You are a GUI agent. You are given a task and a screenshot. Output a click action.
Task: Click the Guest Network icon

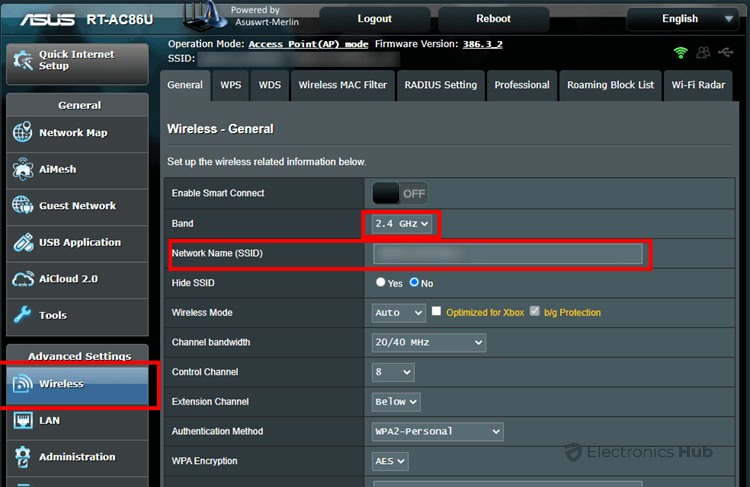[x=23, y=206]
